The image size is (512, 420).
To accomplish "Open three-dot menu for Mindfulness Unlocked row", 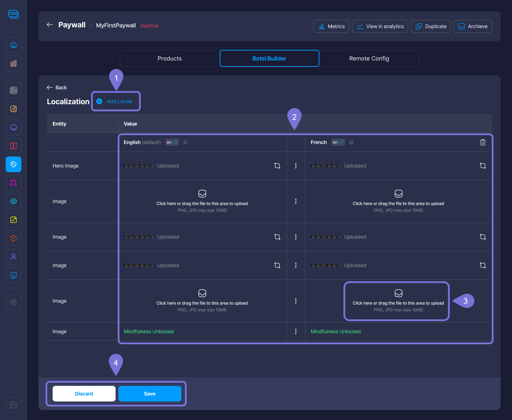I will pos(296,331).
